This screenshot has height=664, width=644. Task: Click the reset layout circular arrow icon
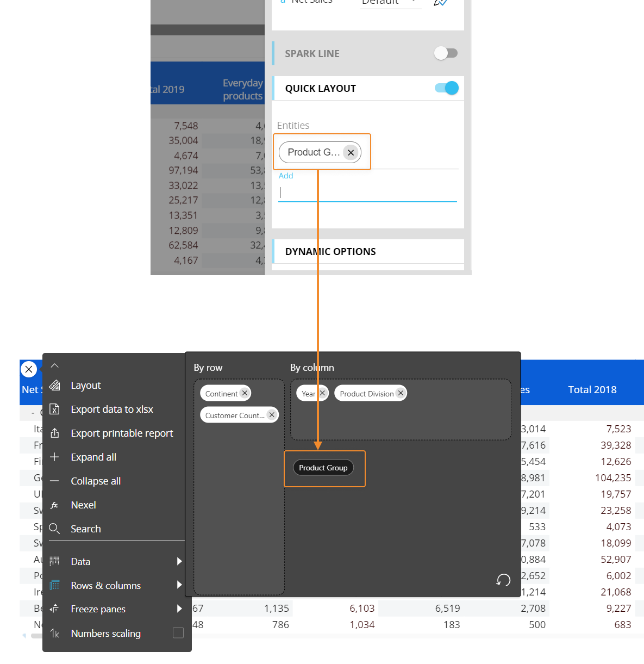point(503,580)
